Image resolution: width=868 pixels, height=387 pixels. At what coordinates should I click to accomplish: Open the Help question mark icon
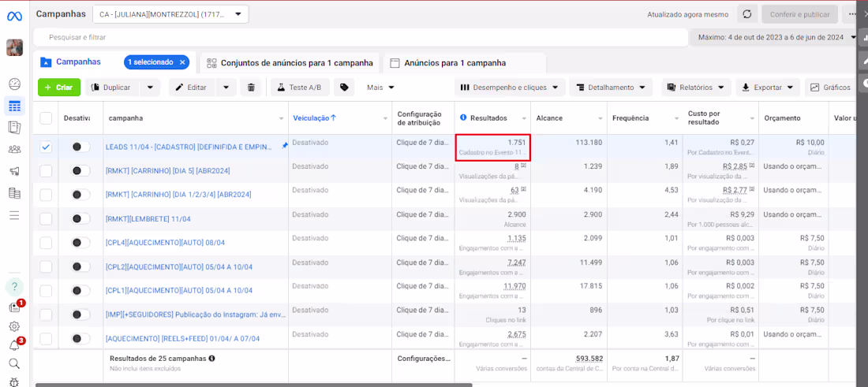pyautogui.click(x=14, y=286)
